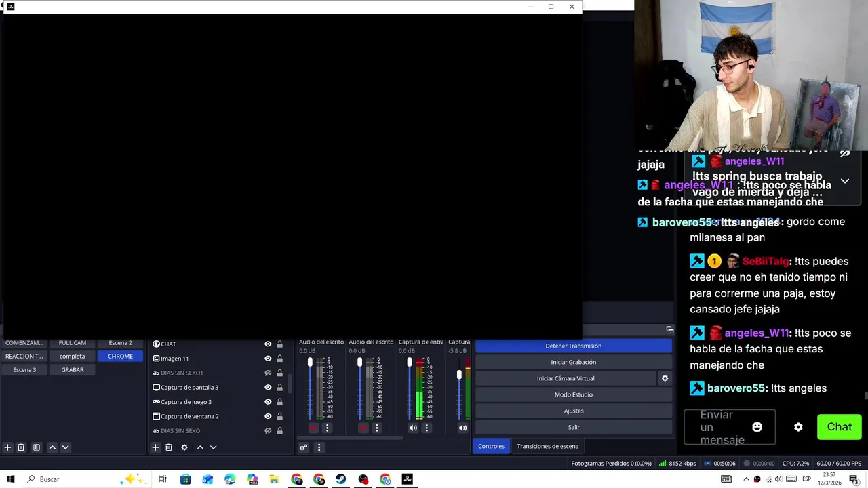The image size is (868, 488).
Task: Delete selected source with the trash icon
Action: point(169,447)
